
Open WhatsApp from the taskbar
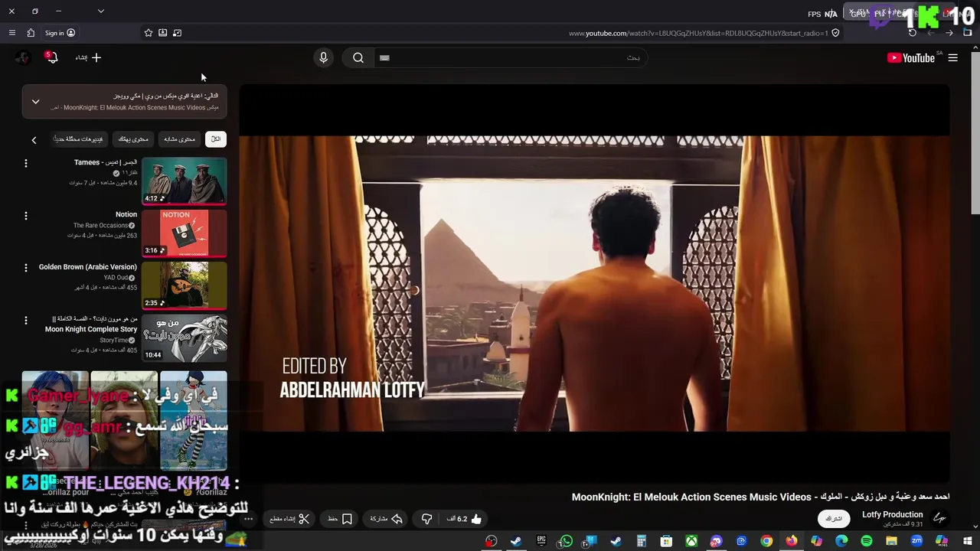(x=566, y=541)
